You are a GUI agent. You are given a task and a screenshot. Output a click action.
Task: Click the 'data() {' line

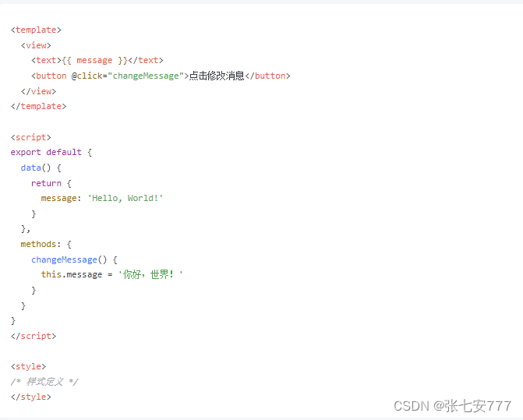tap(41, 168)
